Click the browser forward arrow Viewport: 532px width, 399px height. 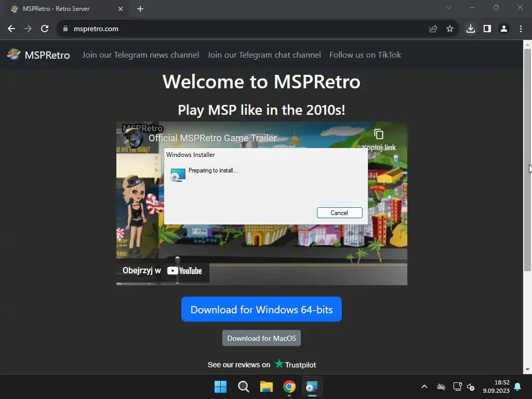coord(28,29)
